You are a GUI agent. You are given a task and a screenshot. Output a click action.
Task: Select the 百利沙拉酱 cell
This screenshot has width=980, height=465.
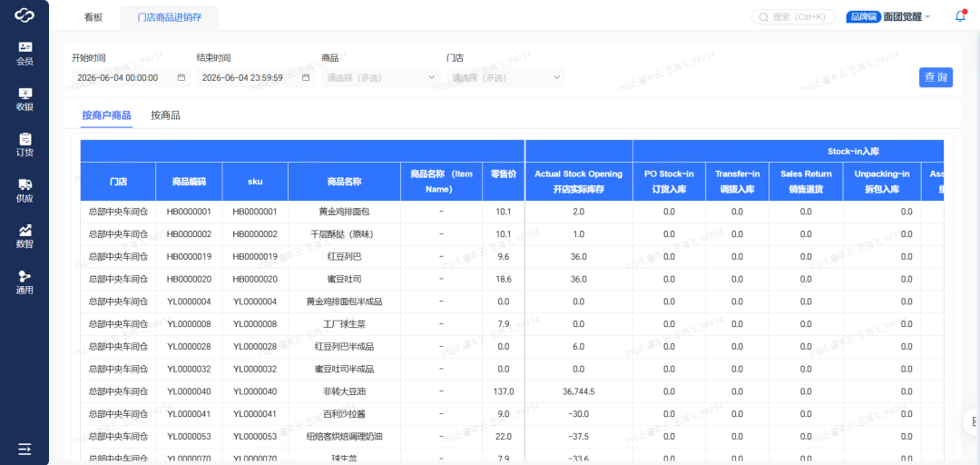[345, 414]
